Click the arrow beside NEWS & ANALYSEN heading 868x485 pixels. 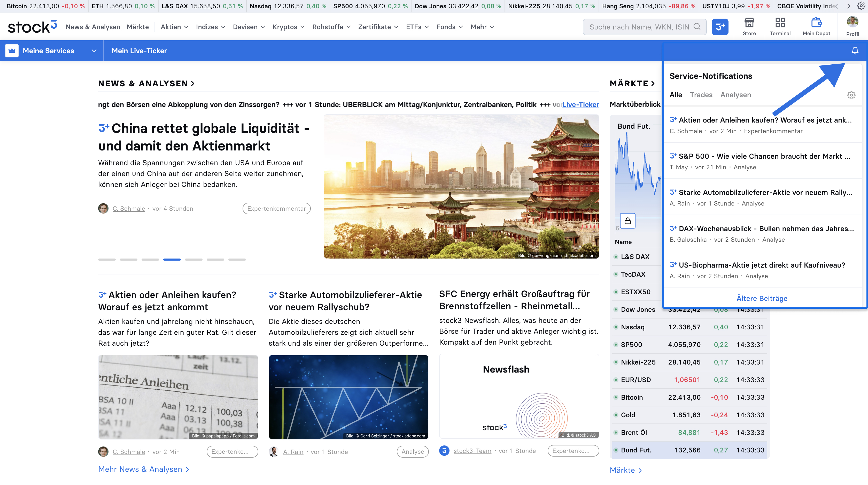tap(193, 84)
